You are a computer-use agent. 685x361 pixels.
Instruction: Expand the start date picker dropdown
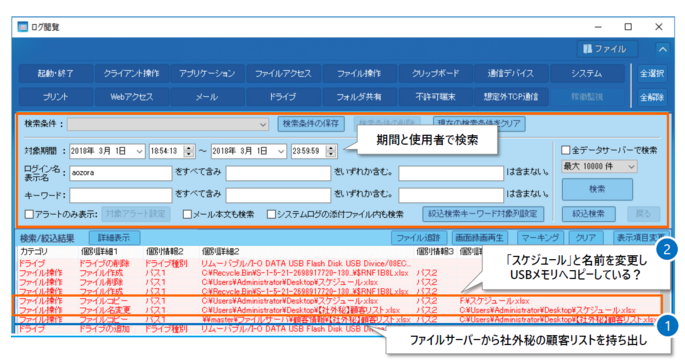(139, 151)
